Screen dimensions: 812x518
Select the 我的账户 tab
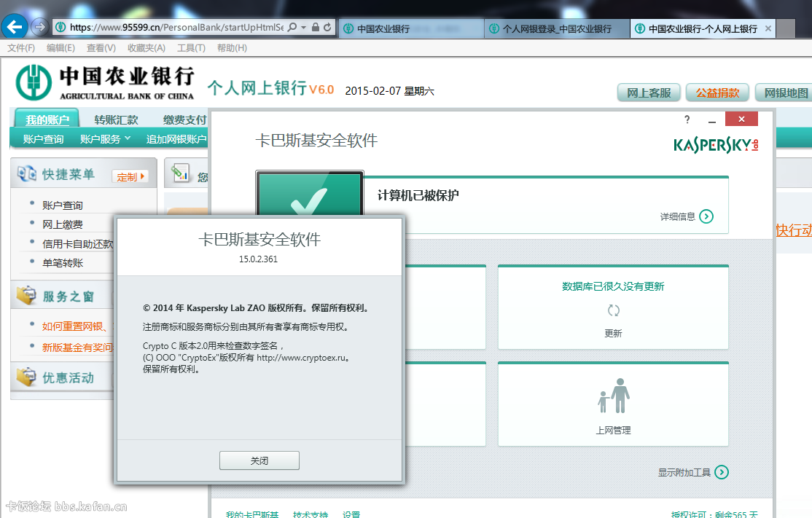point(47,119)
